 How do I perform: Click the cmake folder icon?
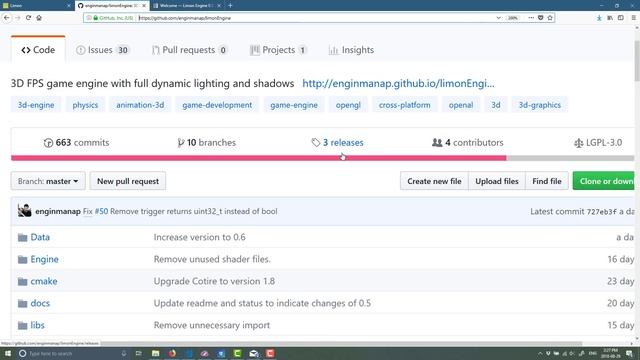(x=22, y=282)
